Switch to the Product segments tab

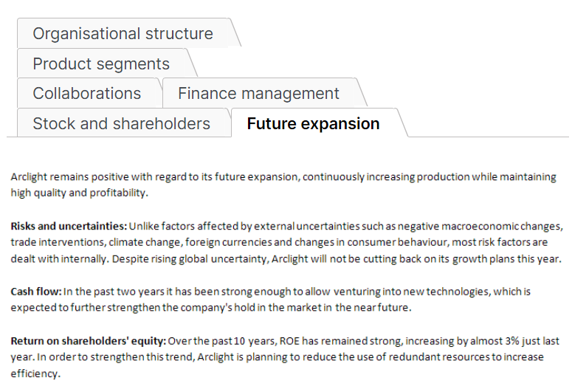102,63
